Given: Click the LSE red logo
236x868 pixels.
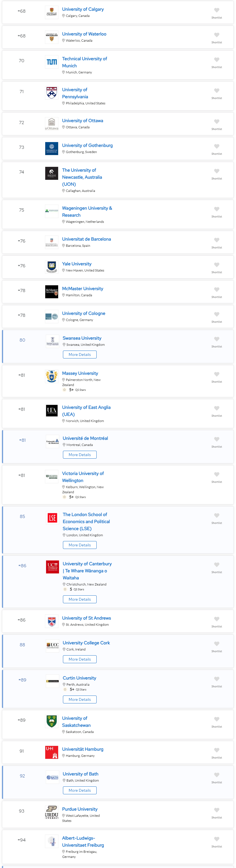Looking at the screenshot, I should point(52,518).
